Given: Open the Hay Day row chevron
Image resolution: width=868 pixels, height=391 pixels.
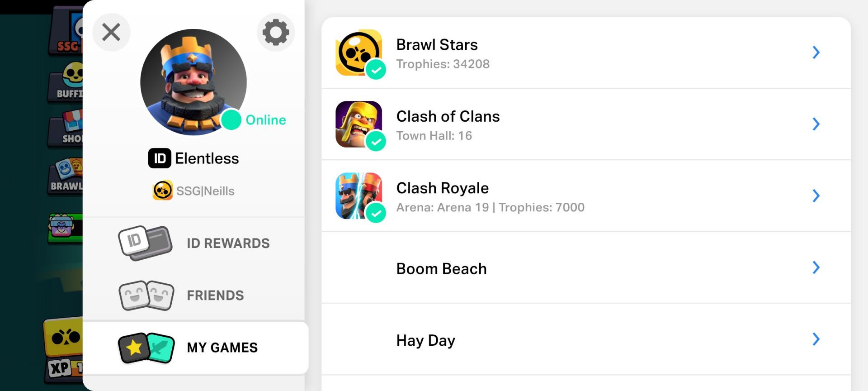Looking at the screenshot, I should pyautogui.click(x=816, y=339).
